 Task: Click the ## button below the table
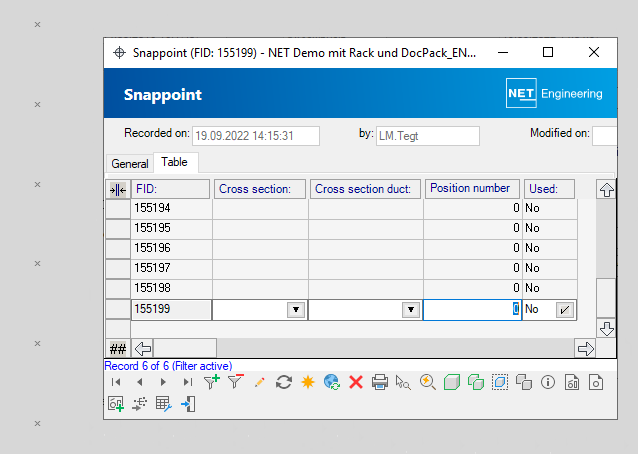118,349
